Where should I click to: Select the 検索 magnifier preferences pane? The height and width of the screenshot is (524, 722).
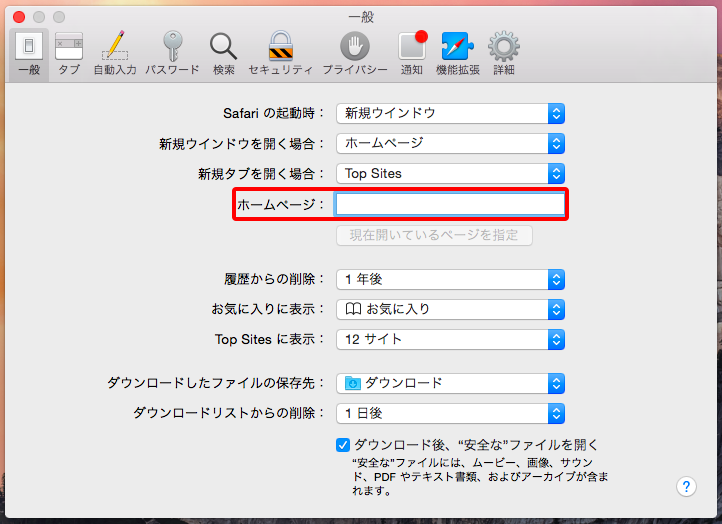coord(224,54)
